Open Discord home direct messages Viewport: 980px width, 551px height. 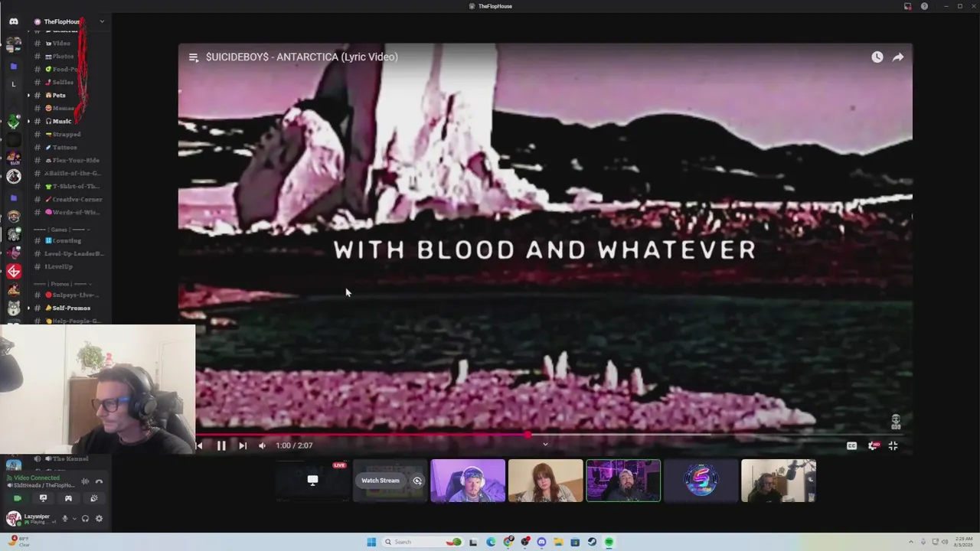[13, 21]
